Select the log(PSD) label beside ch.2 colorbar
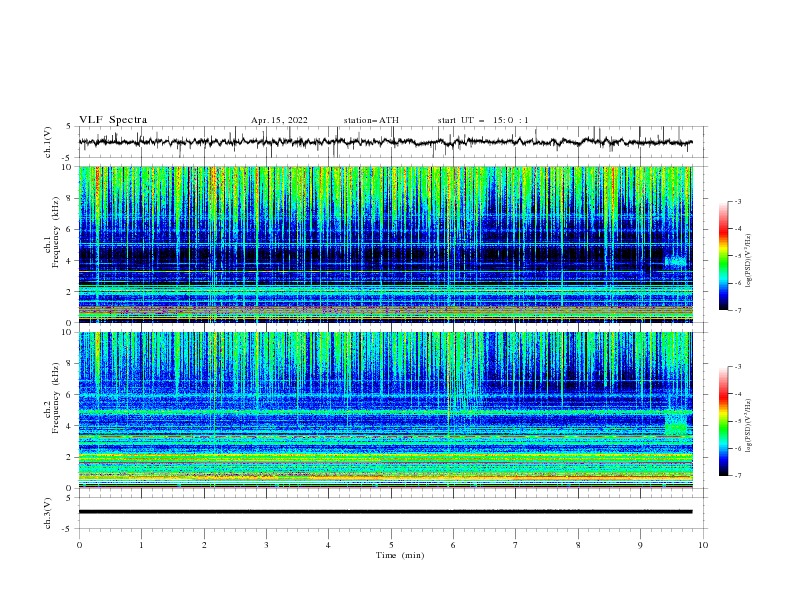 pos(748,426)
